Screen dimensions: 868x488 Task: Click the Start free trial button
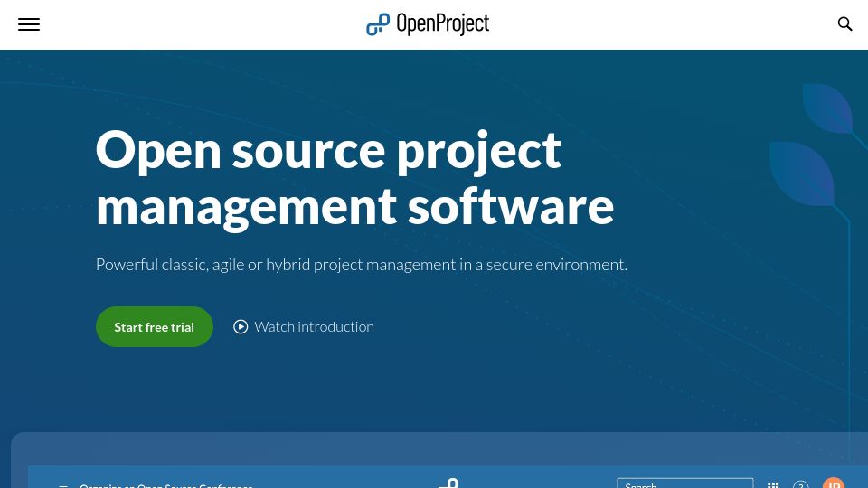155,326
